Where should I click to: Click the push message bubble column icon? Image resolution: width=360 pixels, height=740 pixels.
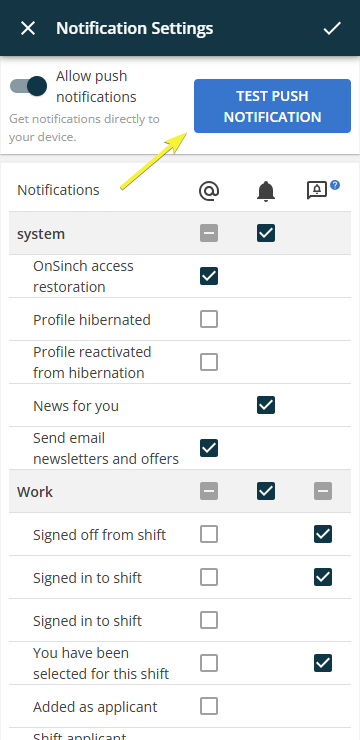[x=317, y=191]
